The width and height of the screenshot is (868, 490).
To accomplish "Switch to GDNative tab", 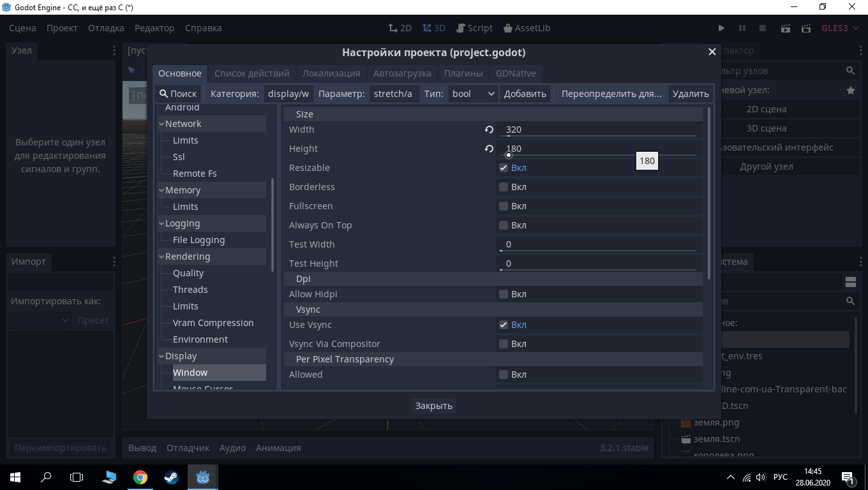I will point(516,73).
